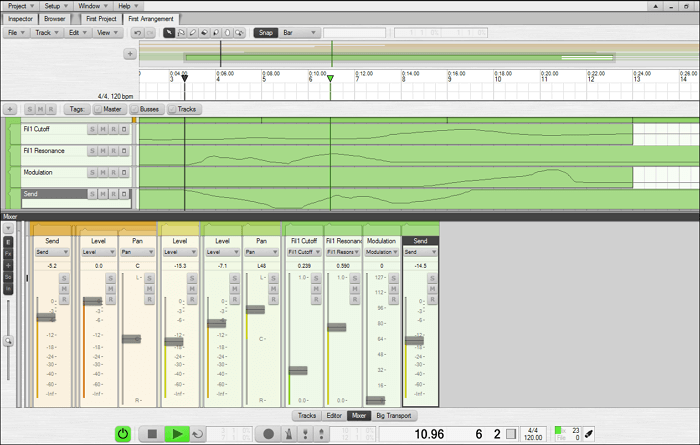This screenshot has height=445, width=700.
Task: Switch to the Big Transport view
Action: click(x=393, y=415)
